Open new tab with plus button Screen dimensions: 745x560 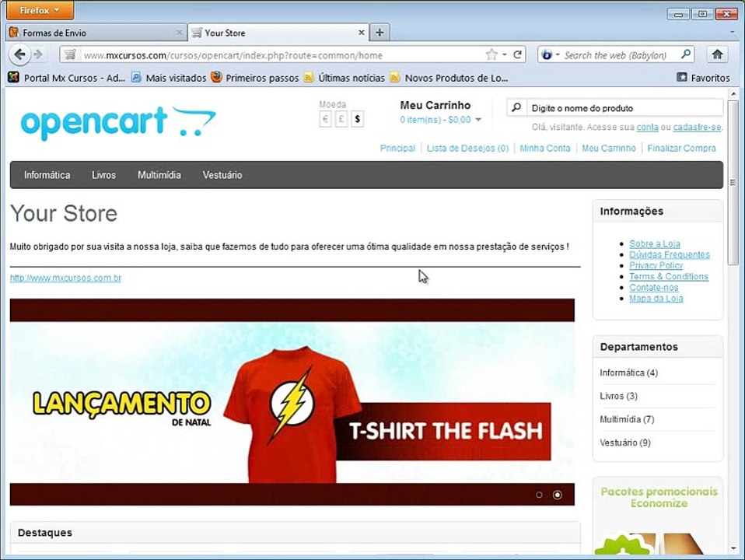[379, 33]
